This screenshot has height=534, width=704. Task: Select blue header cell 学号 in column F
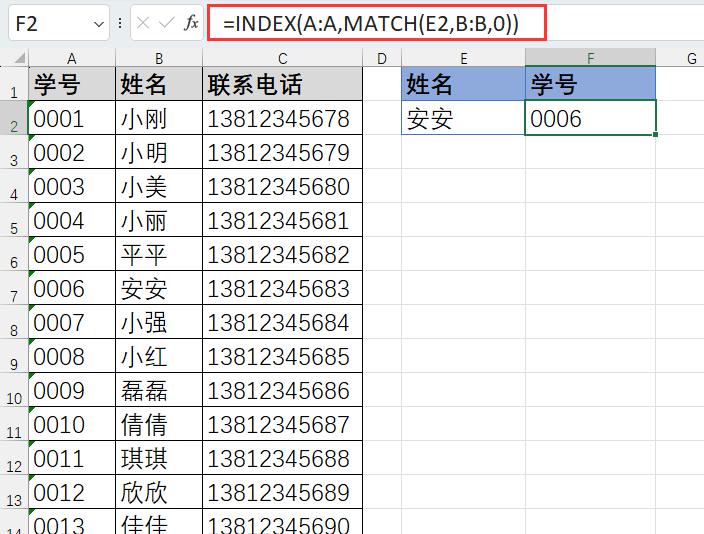point(590,84)
